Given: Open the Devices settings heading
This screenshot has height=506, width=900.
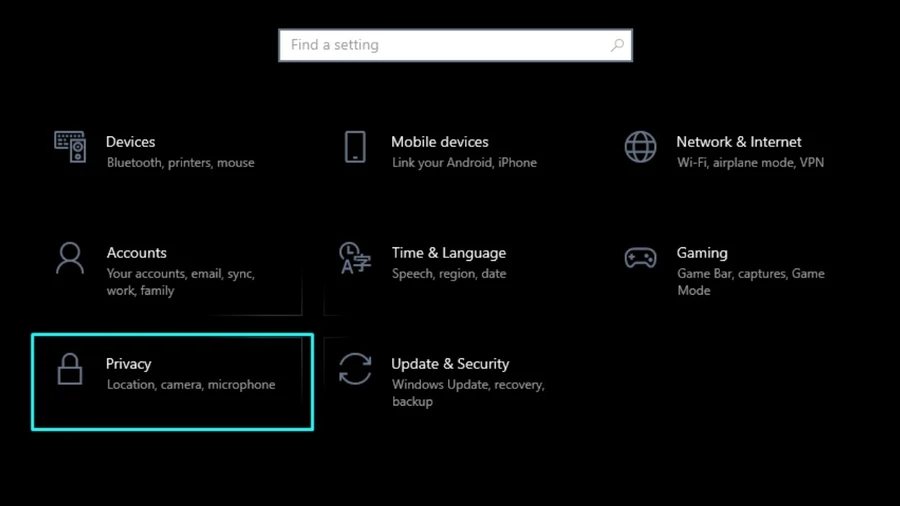Looking at the screenshot, I should click(x=130, y=142).
